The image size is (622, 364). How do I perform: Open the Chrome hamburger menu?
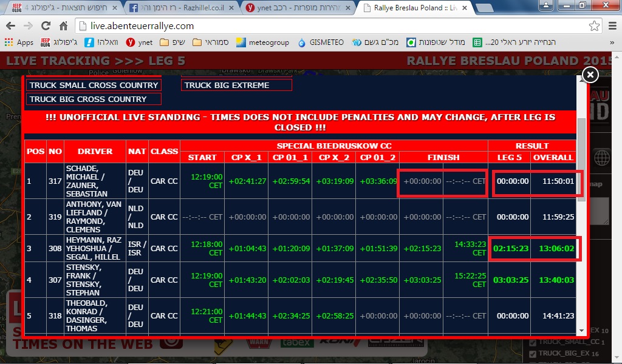pyautogui.click(x=612, y=26)
